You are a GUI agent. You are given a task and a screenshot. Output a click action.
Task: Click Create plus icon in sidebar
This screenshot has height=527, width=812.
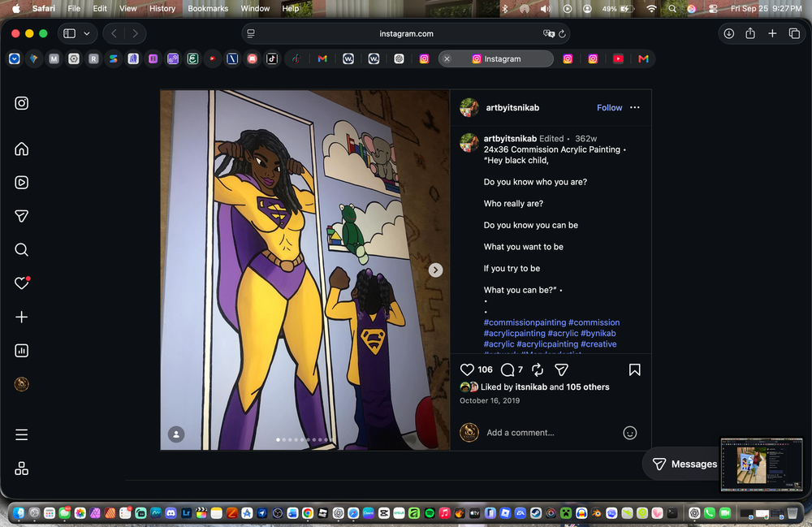pos(21,317)
